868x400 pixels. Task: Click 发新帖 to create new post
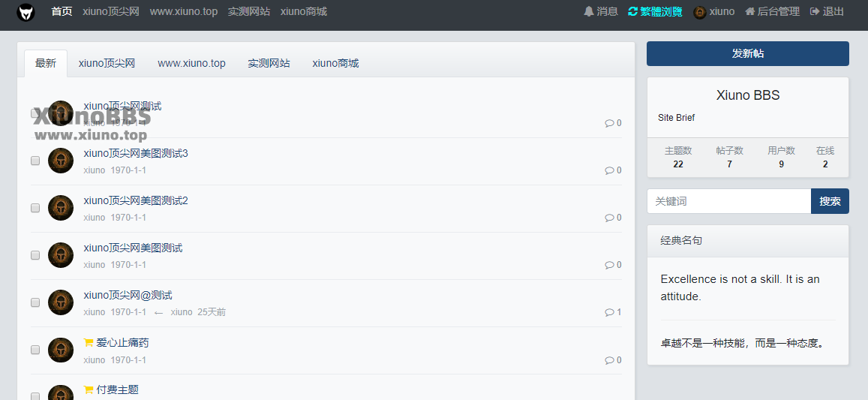tap(748, 54)
